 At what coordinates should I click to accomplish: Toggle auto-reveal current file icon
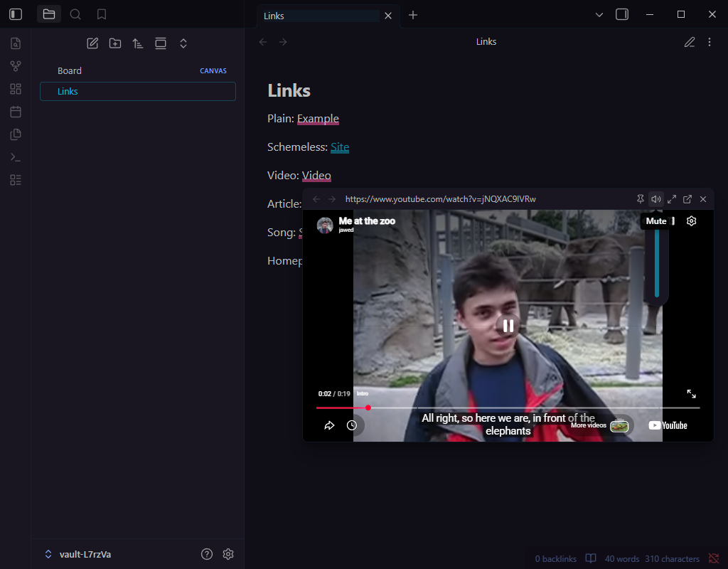[x=161, y=43]
